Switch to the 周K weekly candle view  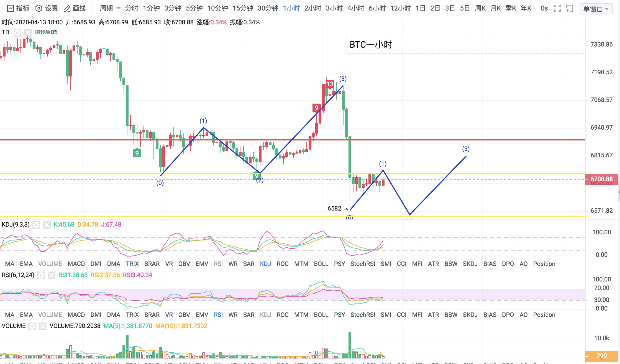click(x=480, y=8)
